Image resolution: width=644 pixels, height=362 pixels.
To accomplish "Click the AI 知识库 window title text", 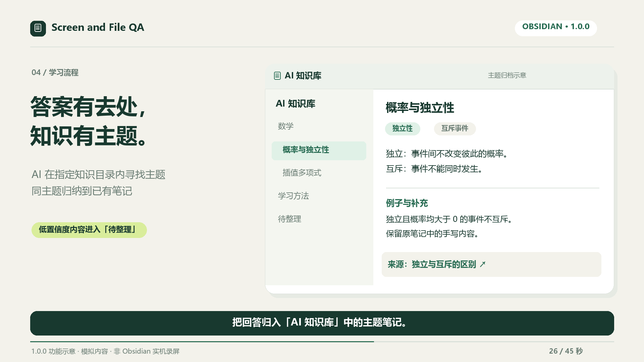I will [x=303, y=76].
